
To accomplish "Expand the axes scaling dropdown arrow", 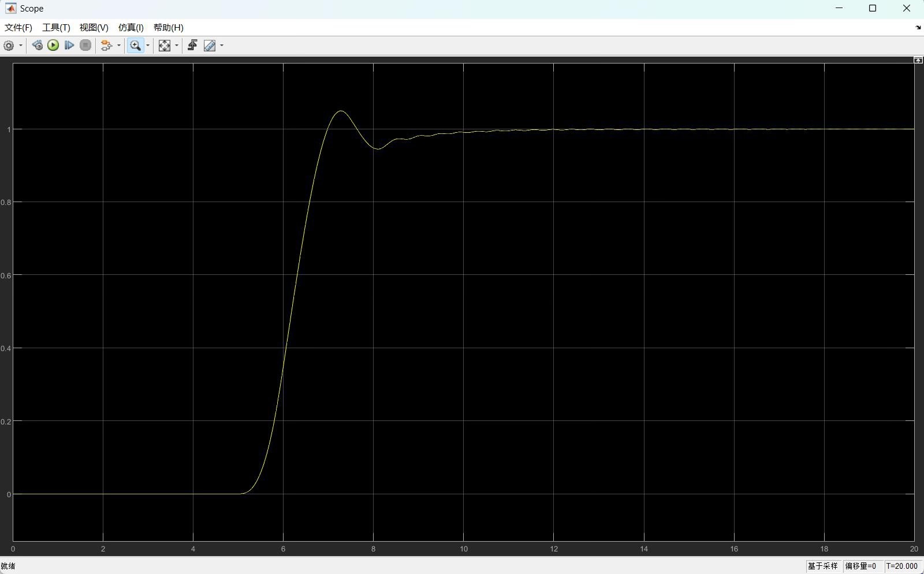I will (x=177, y=46).
